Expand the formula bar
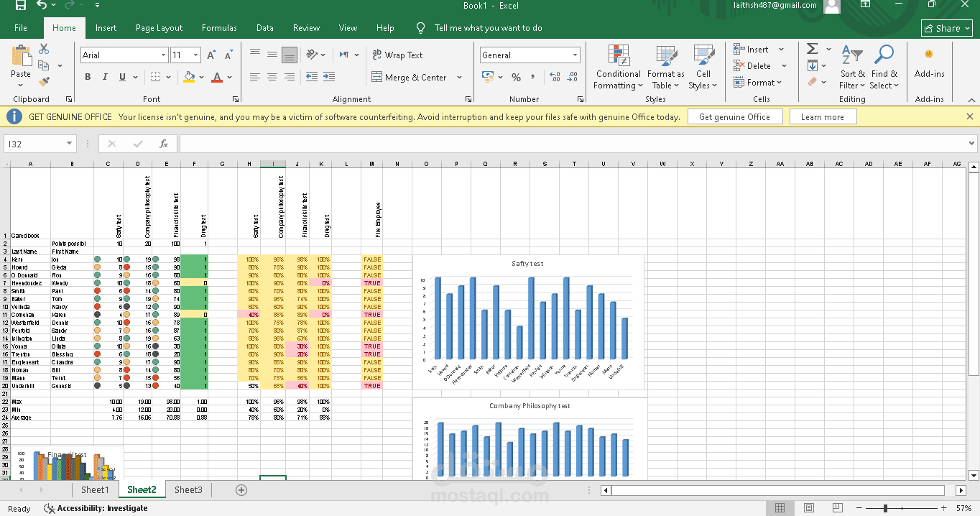Screen dimensions: 980x516 coord(971,144)
